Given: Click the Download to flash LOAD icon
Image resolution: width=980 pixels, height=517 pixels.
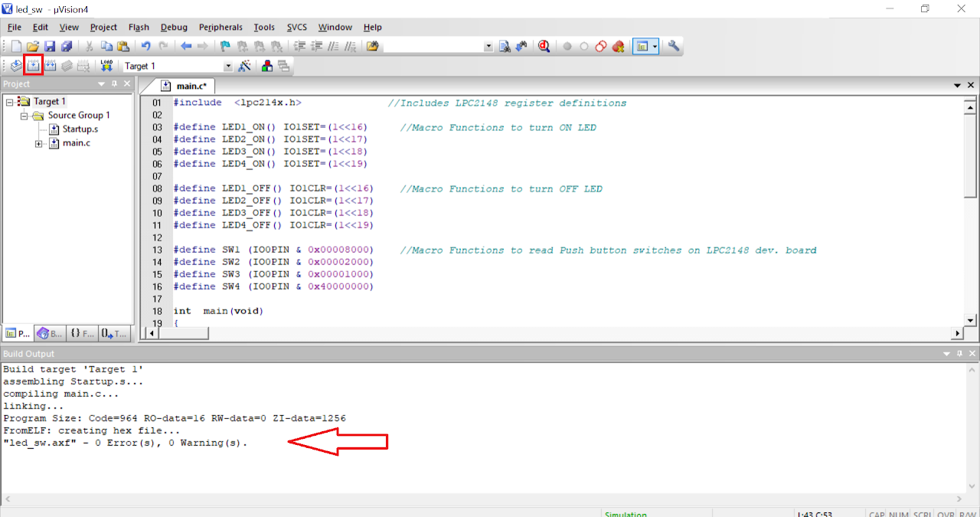Looking at the screenshot, I should (x=106, y=66).
